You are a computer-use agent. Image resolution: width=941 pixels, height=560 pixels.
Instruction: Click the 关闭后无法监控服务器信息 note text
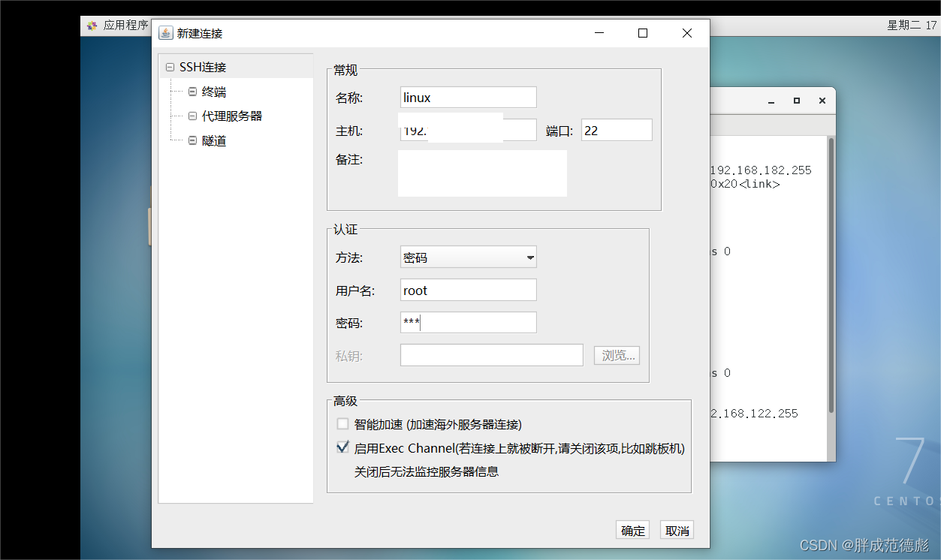point(427,471)
